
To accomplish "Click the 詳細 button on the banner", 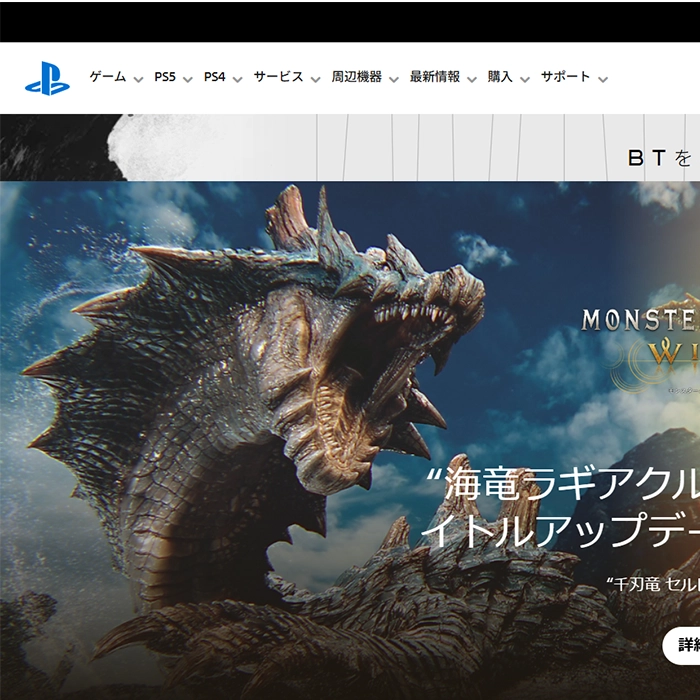I will click(681, 645).
